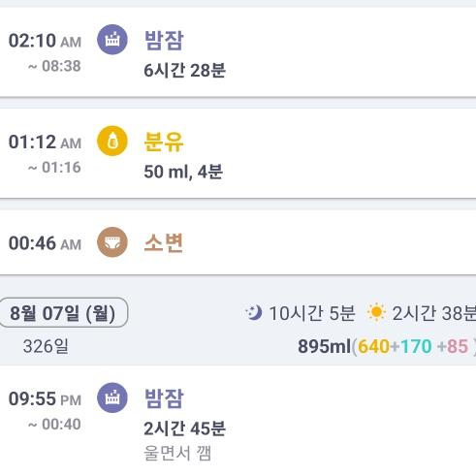Tap the night sleep icon at 02:10 AM
The image size is (476, 476).
[x=112, y=40]
